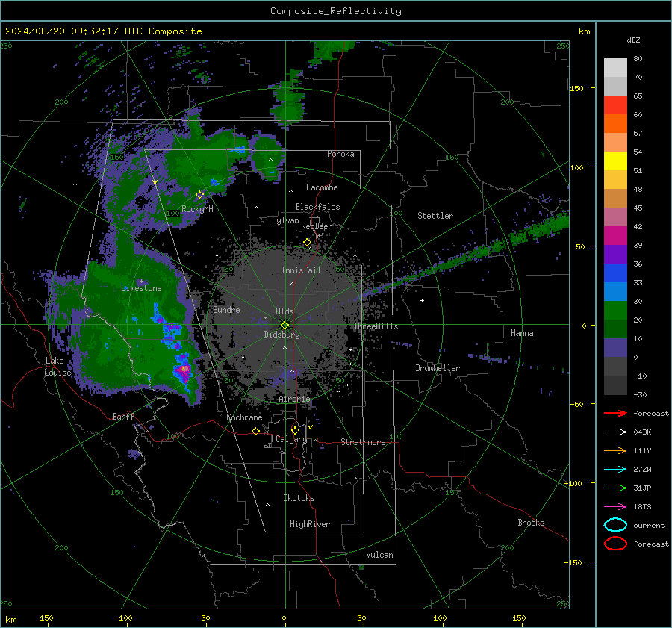Click the white plus marker east of ThreeHills

(x=422, y=300)
